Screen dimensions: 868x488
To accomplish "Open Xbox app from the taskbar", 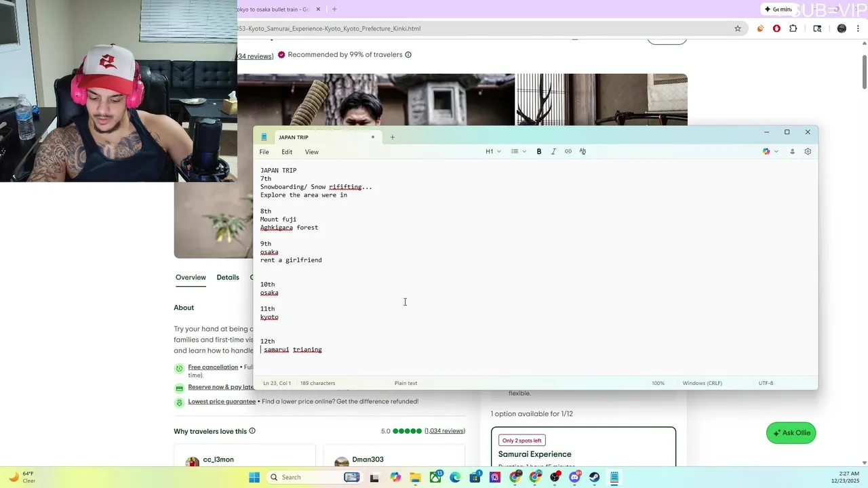I will [x=435, y=477].
